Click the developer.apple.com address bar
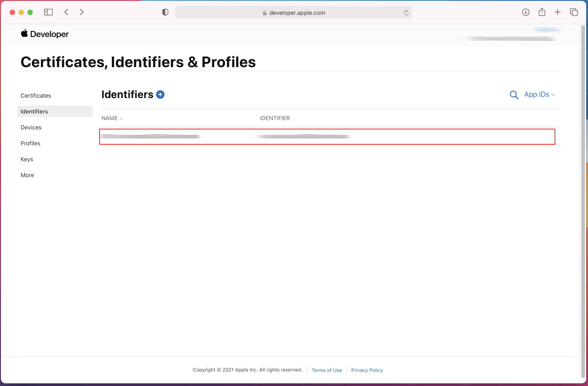Image resolution: width=588 pixels, height=386 pixels. tap(296, 13)
